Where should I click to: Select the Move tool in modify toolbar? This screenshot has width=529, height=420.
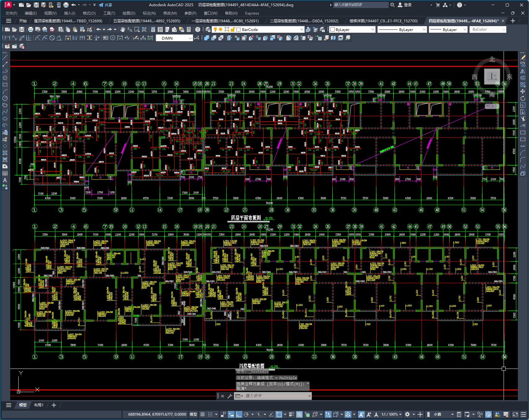point(523,91)
